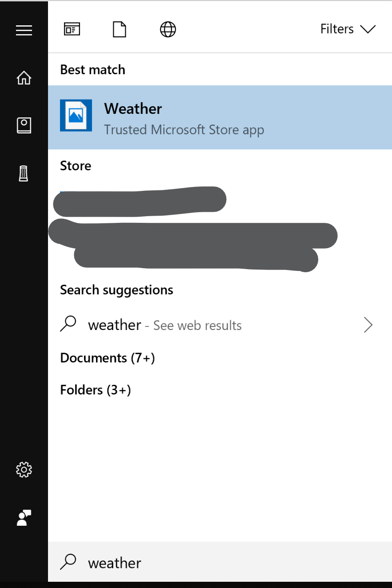This screenshot has height=588, width=392.
Task: Open the Settings gear in sidebar
Action: [24, 470]
